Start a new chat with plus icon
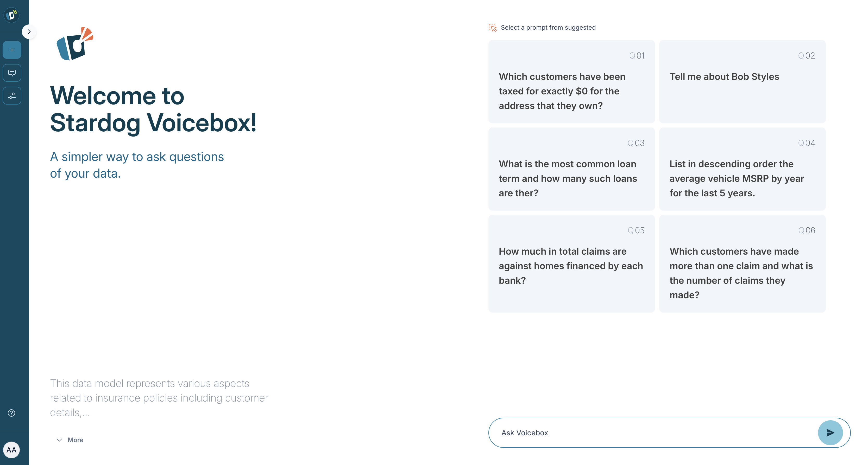868x465 pixels. tap(12, 50)
